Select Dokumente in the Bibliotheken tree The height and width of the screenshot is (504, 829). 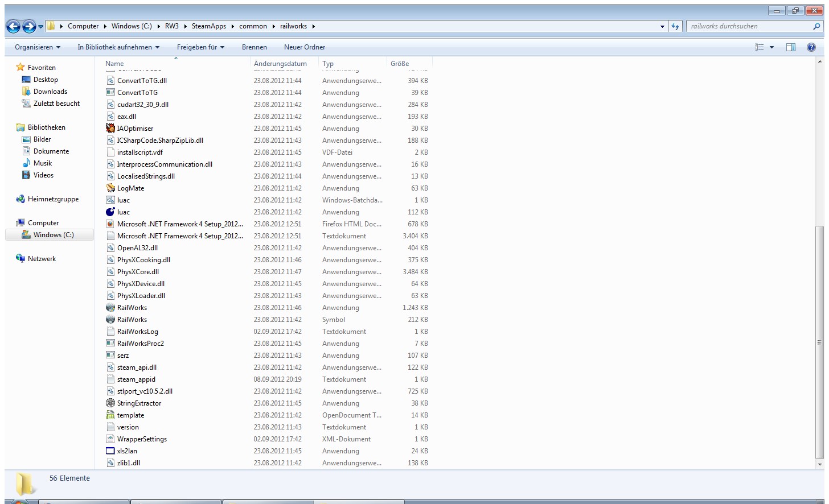point(51,151)
